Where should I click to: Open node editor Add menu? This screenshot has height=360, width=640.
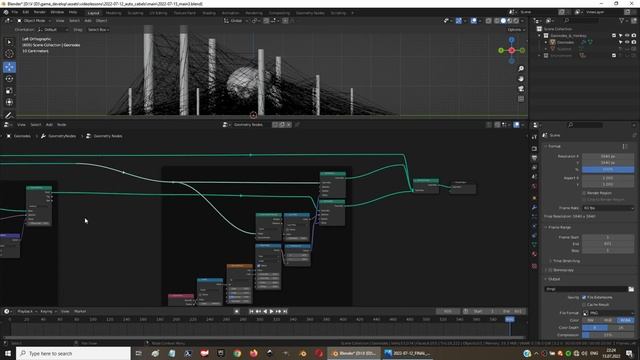point(49,124)
